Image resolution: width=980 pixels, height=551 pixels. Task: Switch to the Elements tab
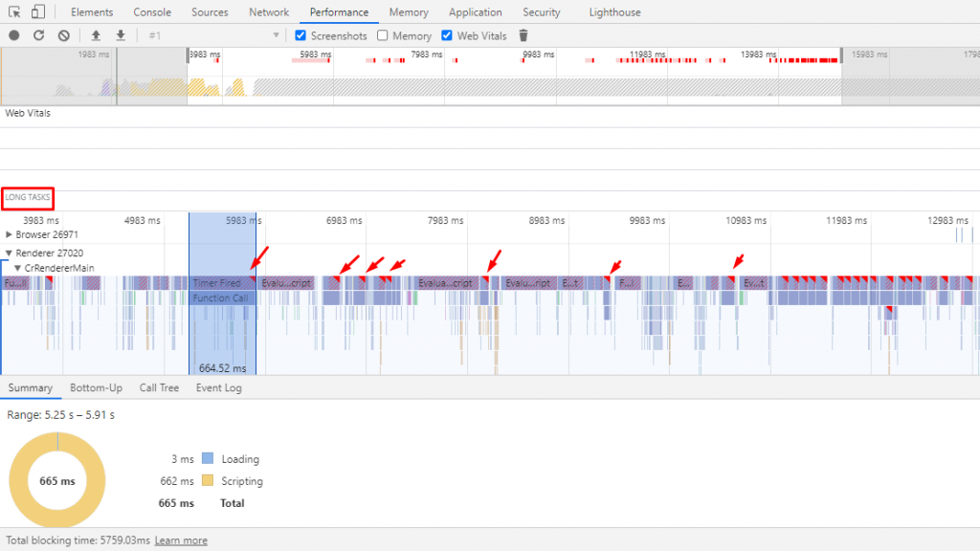pyautogui.click(x=92, y=11)
